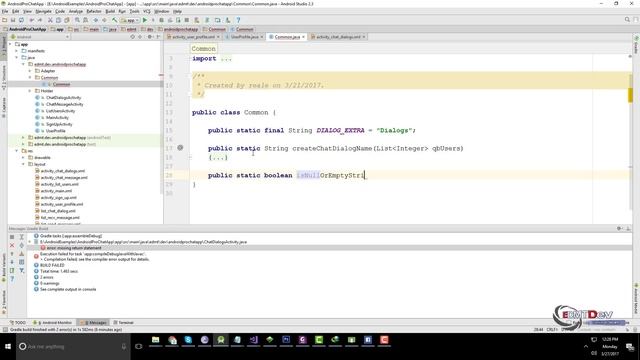
Task: Click the filter funnel icon in the Messages panel
Action: coord(22,271)
